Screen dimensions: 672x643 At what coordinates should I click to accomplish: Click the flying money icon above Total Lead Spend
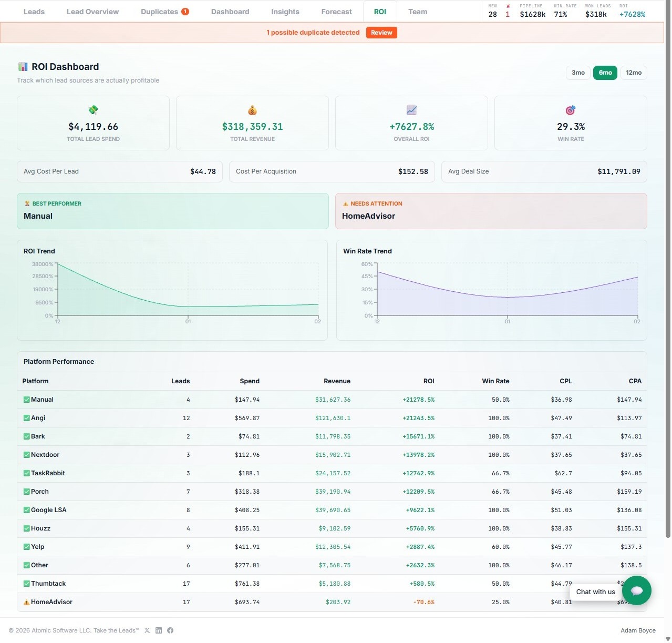pyautogui.click(x=93, y=110)
